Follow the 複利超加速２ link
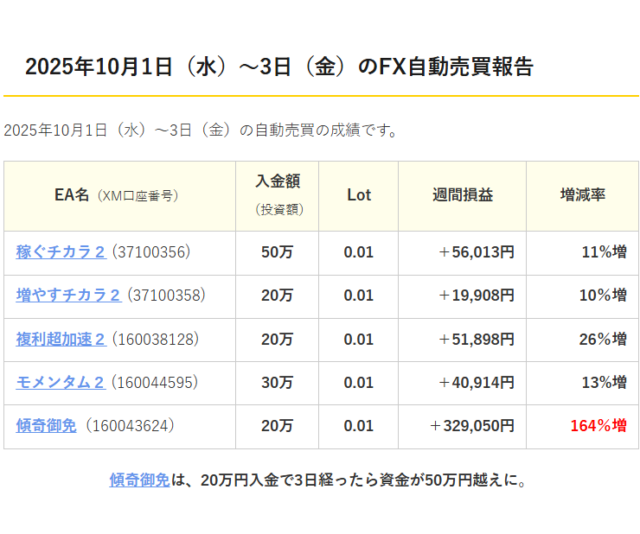This screenshot has width=640, height=534. coord(61,339)
